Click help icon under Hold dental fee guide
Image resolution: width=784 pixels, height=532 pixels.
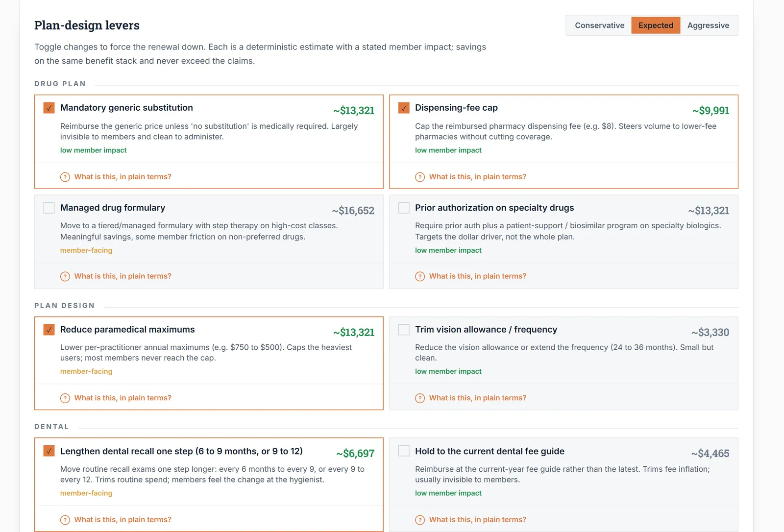click(x=420, y=520)
